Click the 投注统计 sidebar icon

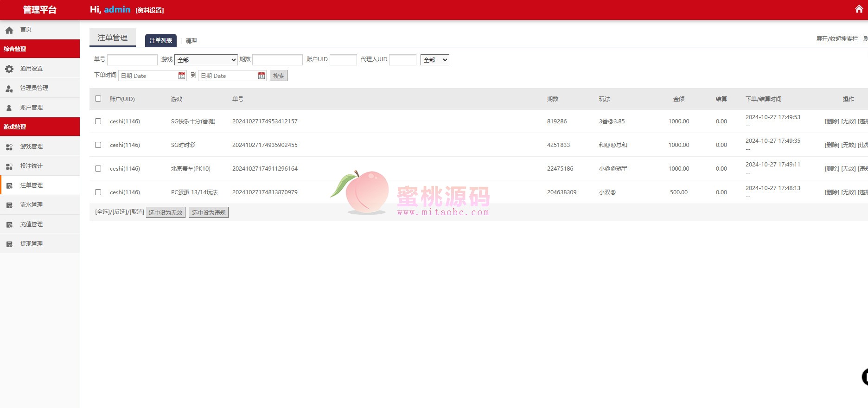coord(9,166)
